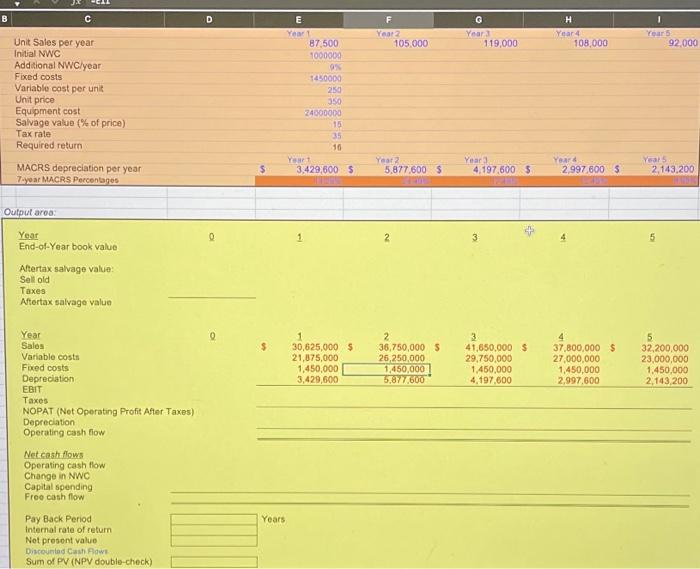Click Year 5 output Depreciation 2,143,200
The image size is (700, 569).
(667, 381)
